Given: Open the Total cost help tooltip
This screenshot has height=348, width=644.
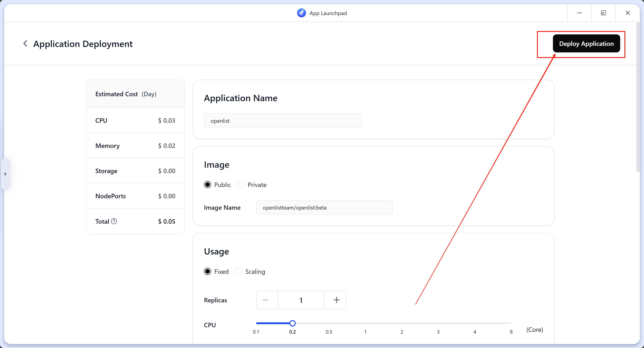Looking at the screenshot, I should [x=114, y=221].
